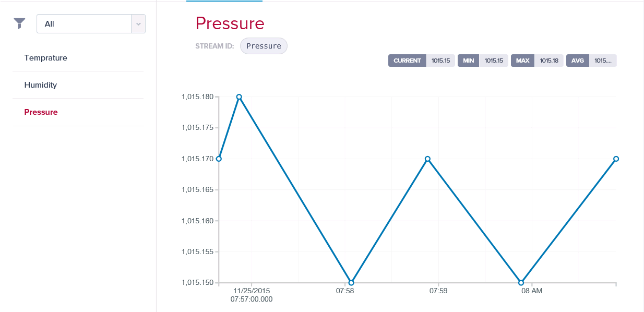Click the low data point near 08 AM

(x=521, y=283)
